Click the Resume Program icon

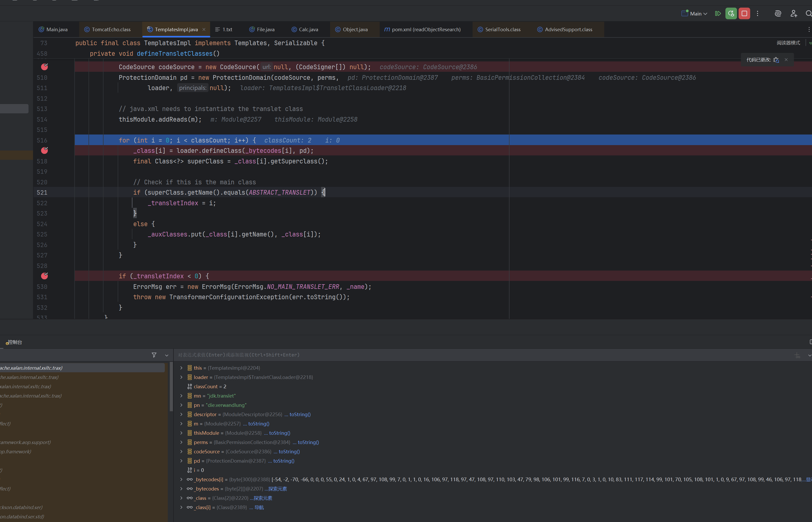point(718,14)
